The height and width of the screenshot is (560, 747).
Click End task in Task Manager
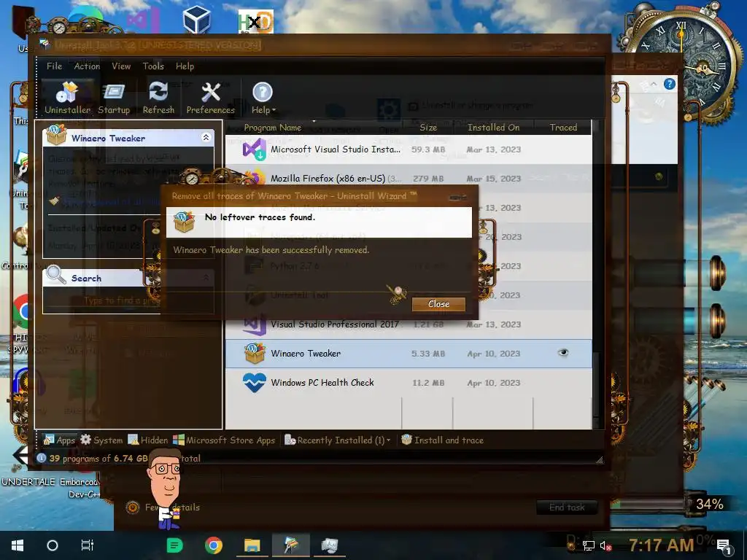pyautogui.click(x=567, y=507)
